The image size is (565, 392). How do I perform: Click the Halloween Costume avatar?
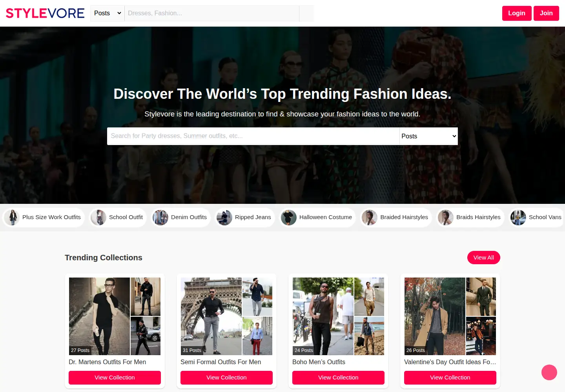pos(289,217)
